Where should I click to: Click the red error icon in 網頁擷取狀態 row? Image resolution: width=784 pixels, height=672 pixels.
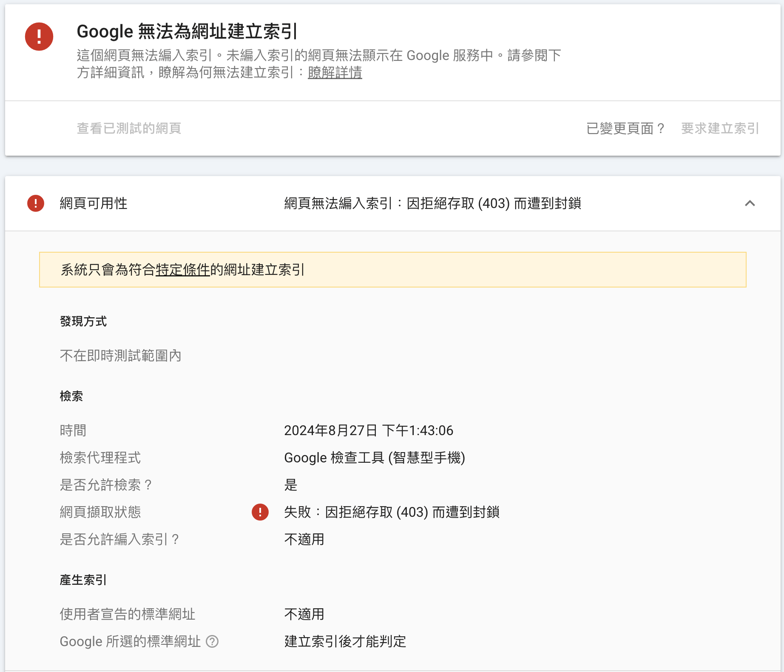(260, 512)
